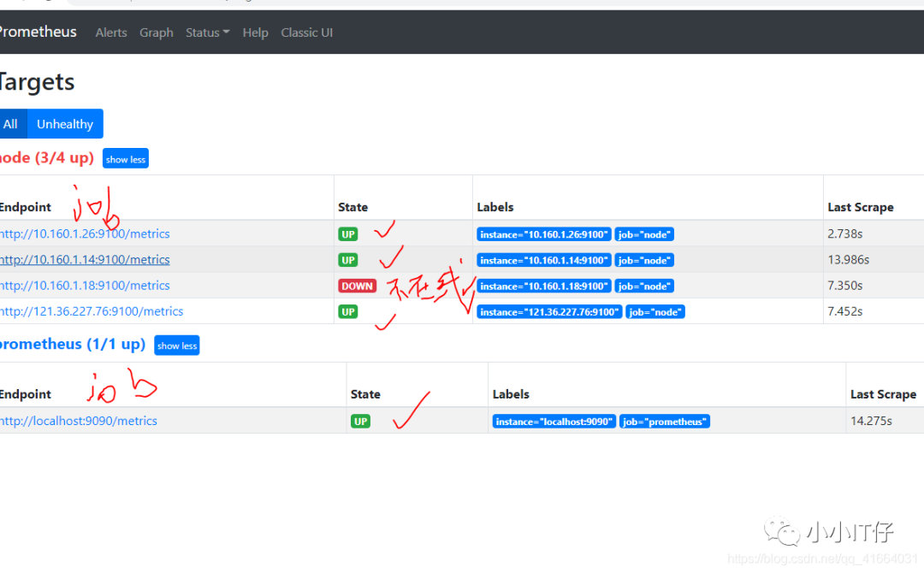Open the prometheus (1/1 up) job heading

73,344
